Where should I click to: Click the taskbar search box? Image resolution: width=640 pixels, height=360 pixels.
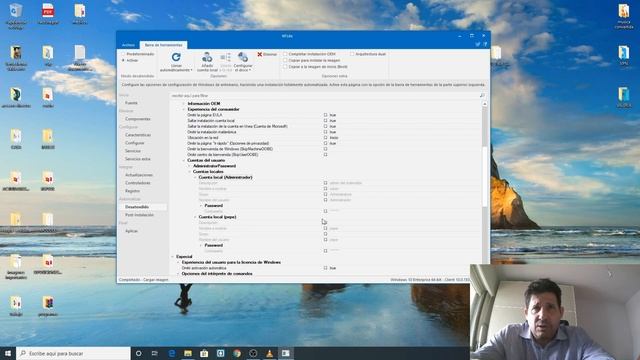(x=73, y=353)
